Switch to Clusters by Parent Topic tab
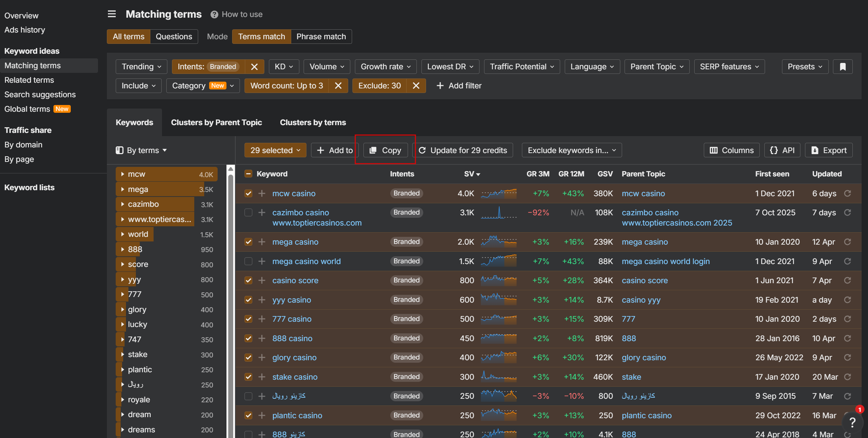 [216, 122]
